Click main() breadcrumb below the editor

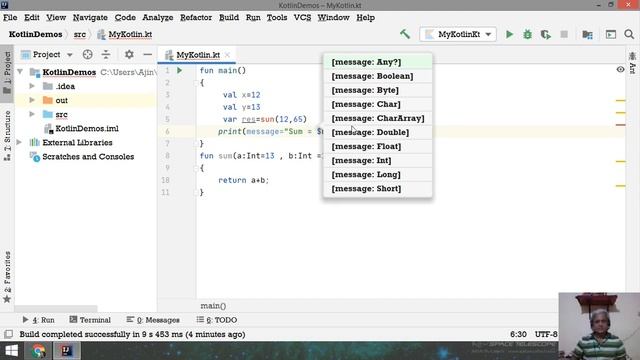[213, 306]
